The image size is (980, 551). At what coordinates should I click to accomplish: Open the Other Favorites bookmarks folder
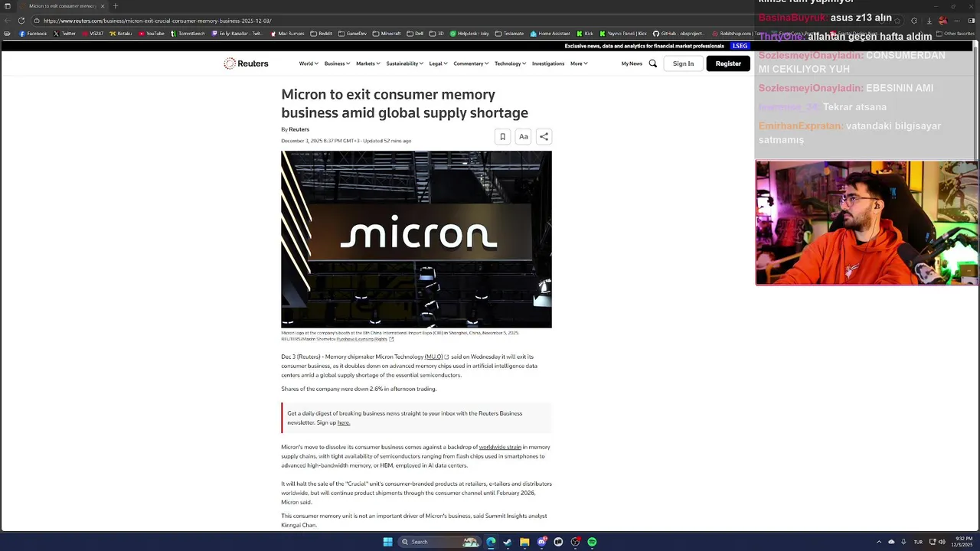(x=955, y=34)
